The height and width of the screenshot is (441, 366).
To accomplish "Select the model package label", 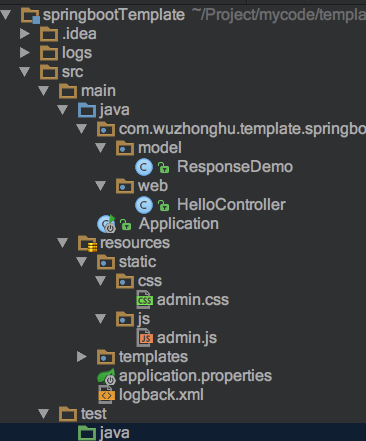I will tap(160, 148).
